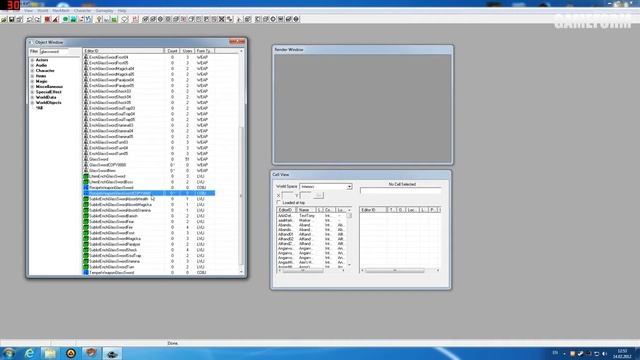The width and height of the screenshot is (640, 360).
Task: Select the SublistEnchGlassSwordTurn row
Action: click(149, 267)
